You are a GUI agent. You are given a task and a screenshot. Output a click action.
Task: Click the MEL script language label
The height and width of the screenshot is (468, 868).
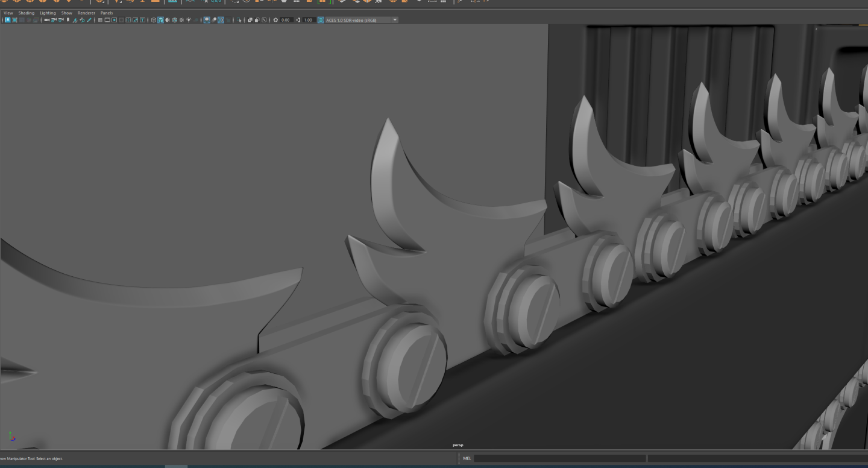467,458
